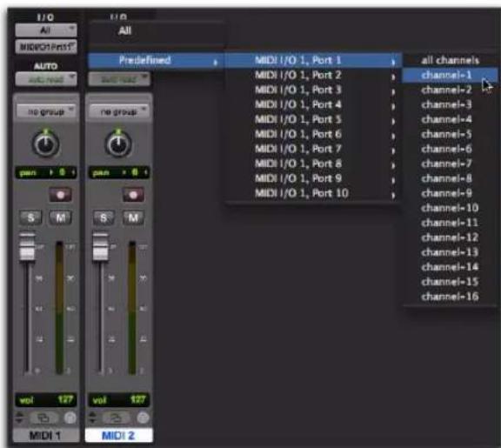Image resolution: width=501 pixels, height=448 pixels.
Task: Click MIDI 1 round patch button
Action: point(70,418)
